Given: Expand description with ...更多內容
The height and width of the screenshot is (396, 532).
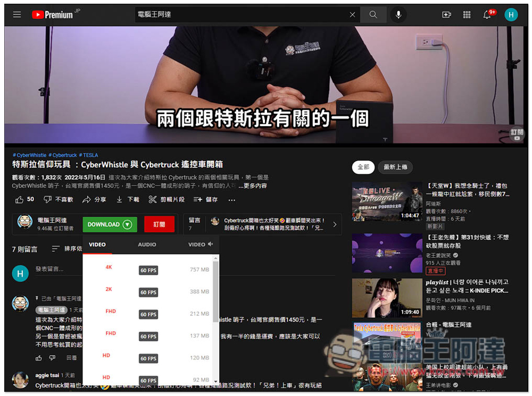Looking at the screenshot, I should pos(252,186).
